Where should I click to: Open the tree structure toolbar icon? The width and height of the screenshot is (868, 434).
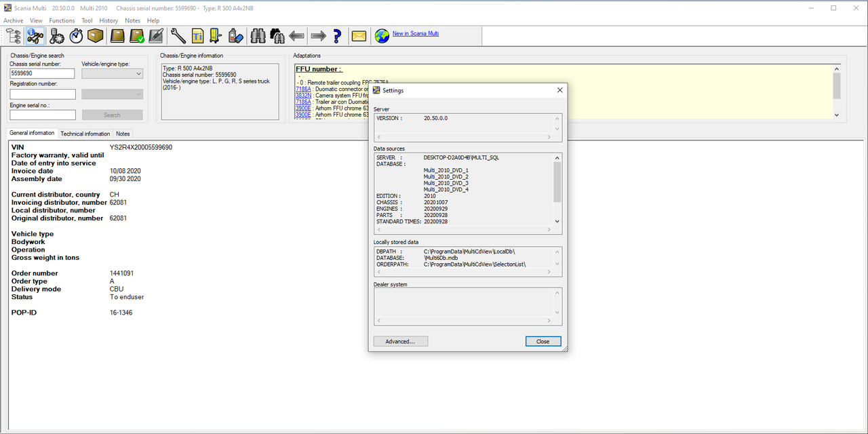[x=13, y=36]
